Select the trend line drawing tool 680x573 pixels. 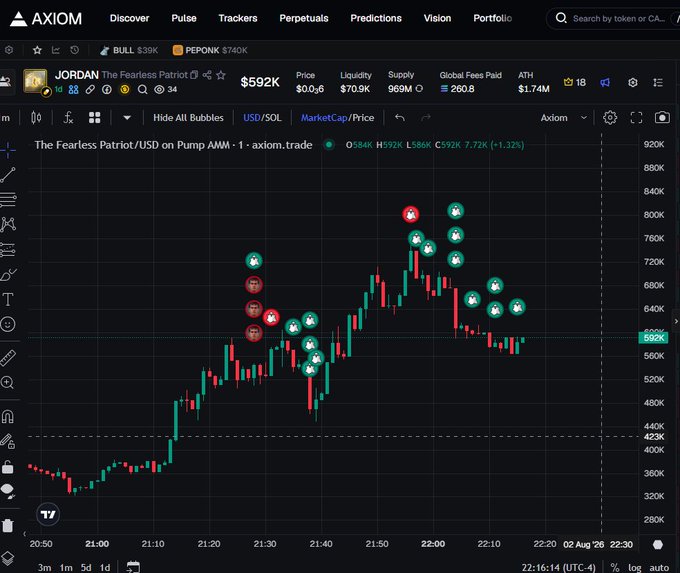(8, 175)
